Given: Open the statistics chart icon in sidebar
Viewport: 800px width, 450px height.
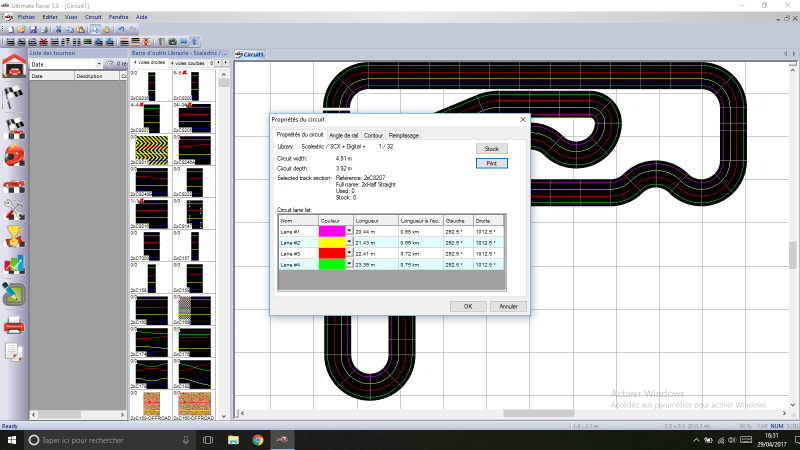Looking at the screenshot, I should pos(14,265).
